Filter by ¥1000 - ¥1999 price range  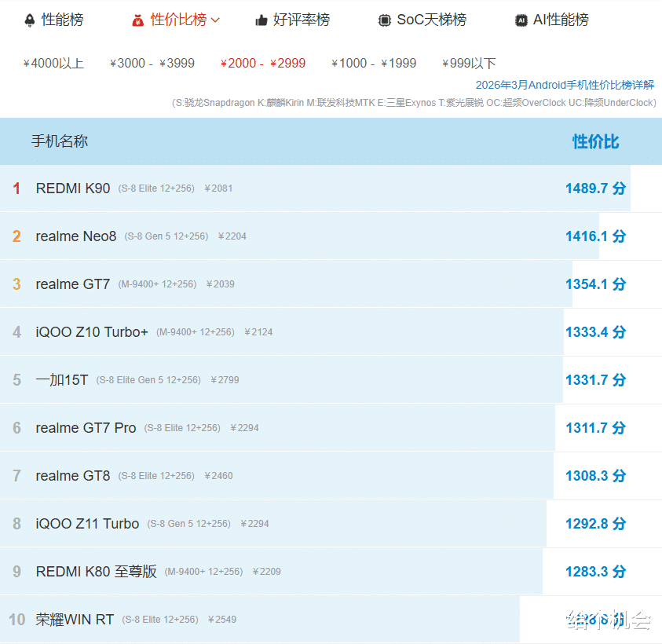coord(374,64)
